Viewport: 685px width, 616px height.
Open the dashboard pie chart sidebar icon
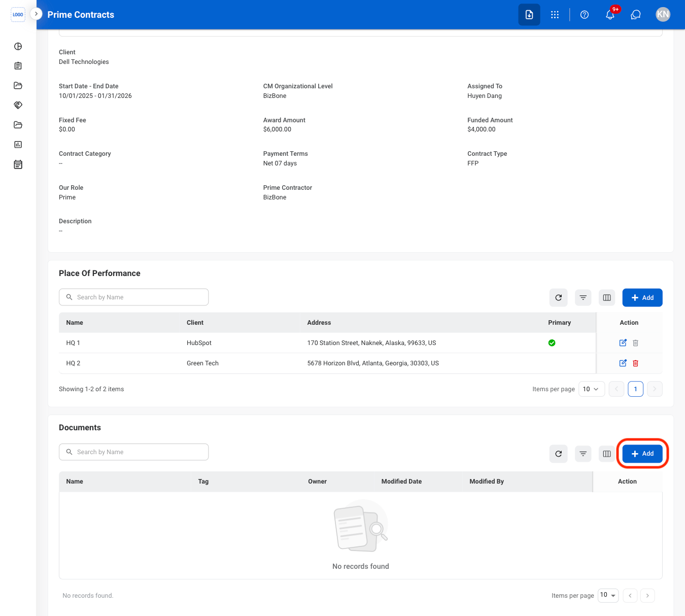pos(18,47)
